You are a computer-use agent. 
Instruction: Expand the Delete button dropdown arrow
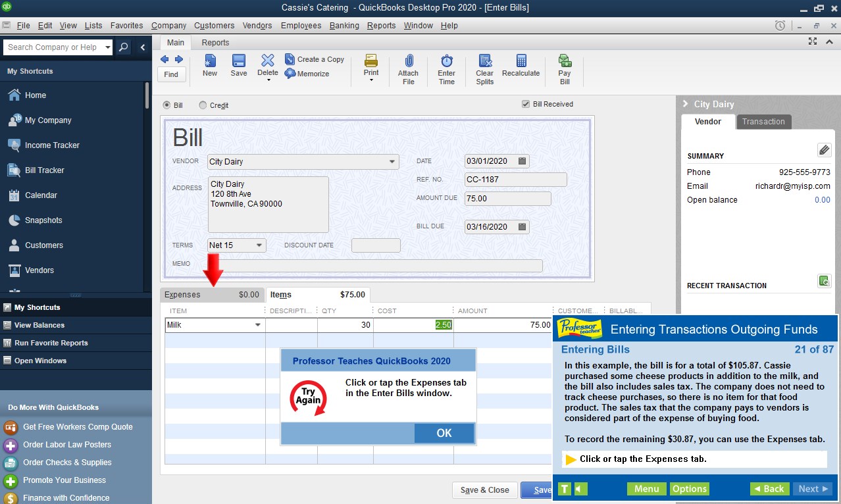point(268,80)
